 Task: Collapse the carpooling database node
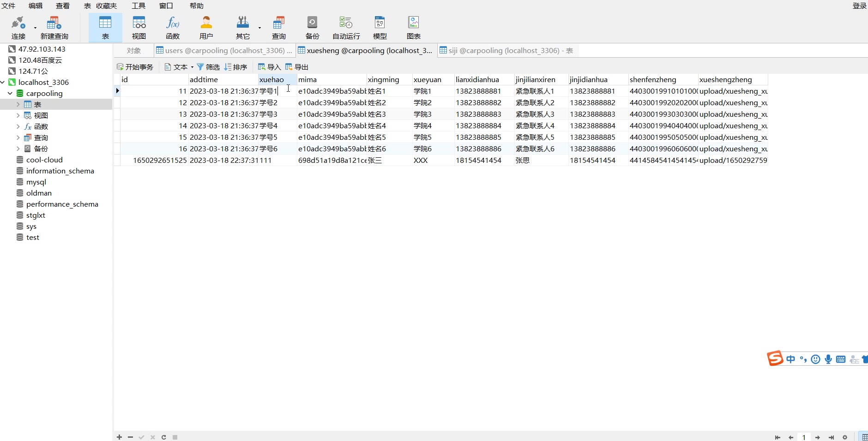10,93
